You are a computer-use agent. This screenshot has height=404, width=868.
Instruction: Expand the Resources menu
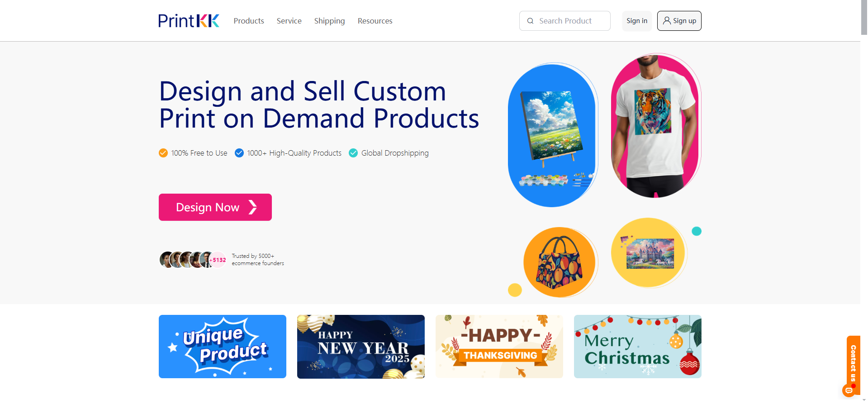375,21
